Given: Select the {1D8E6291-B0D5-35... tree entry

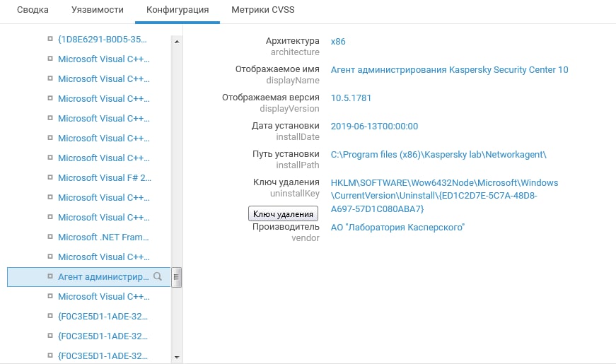Looking at the screenshot, I should [102, 40].
